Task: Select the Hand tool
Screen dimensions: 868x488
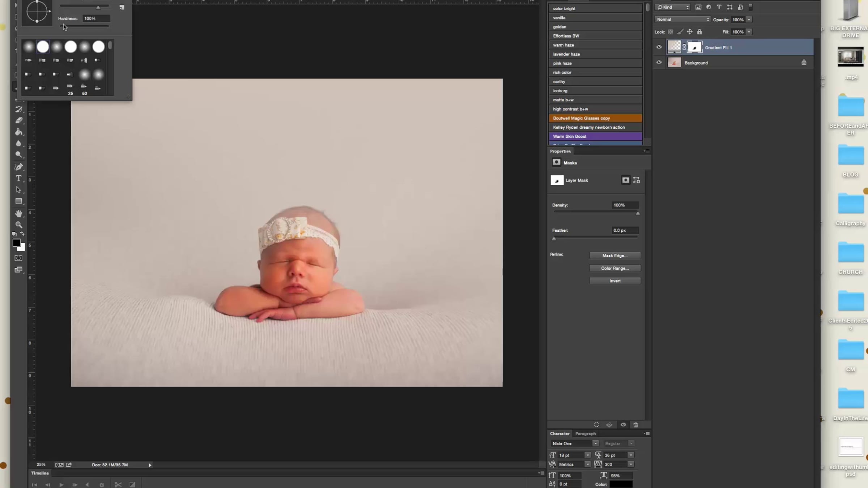Action: [x=18, y=213]
